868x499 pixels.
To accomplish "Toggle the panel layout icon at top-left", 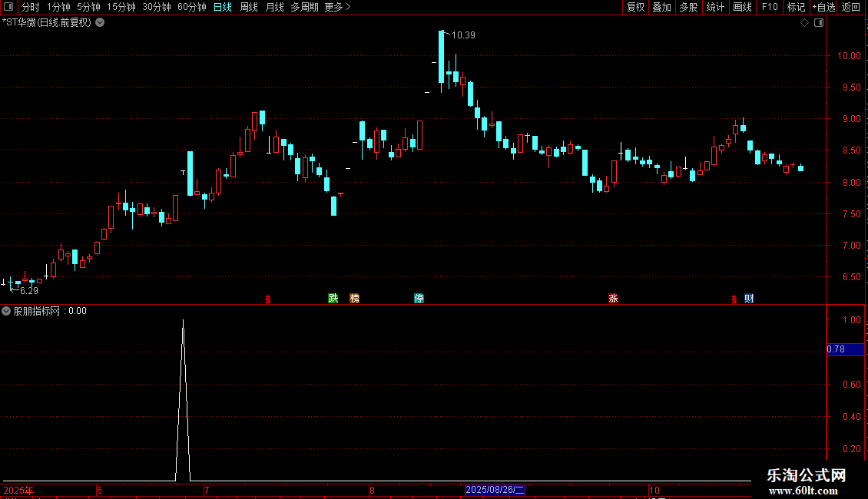I will (x=8, y=7).
